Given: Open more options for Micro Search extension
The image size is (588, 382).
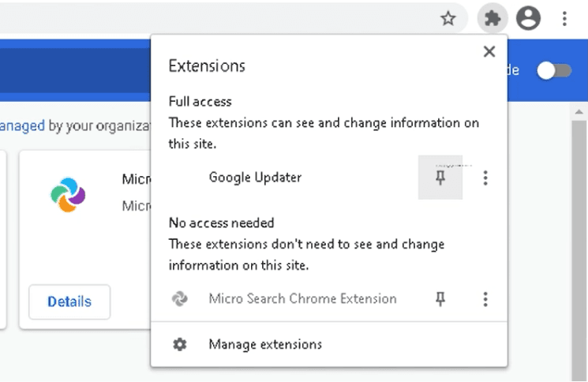Looking at the screenshot, I should pyautogui.click(x=485, y=299).
